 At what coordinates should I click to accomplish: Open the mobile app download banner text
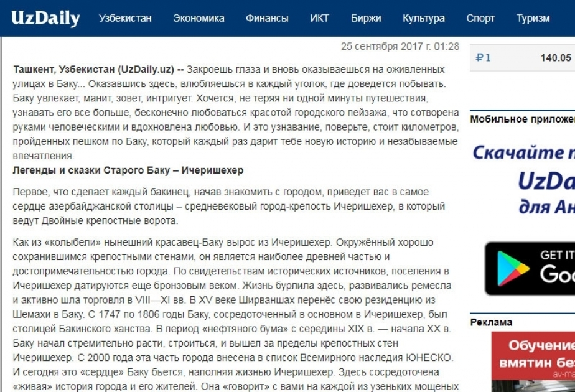(524, 179)
